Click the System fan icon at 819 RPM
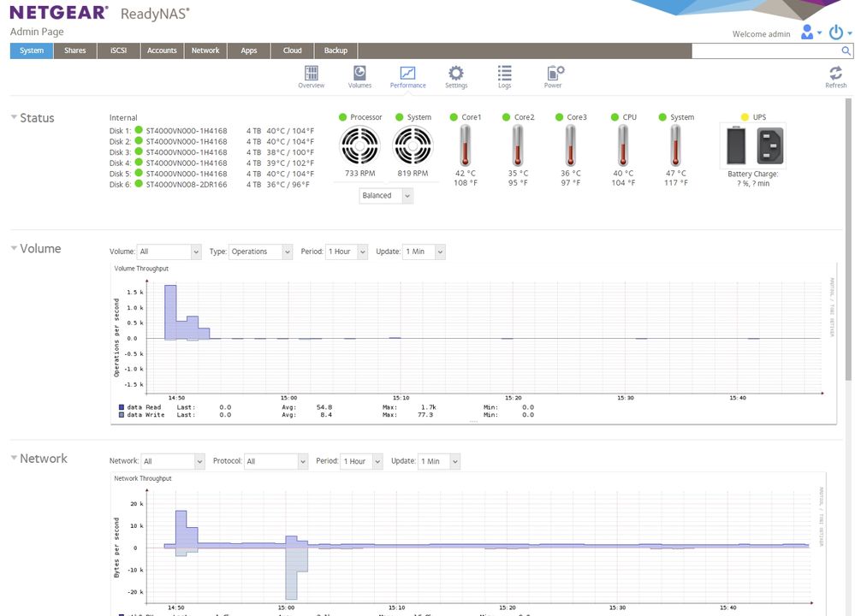 click(x=413, y=145)
